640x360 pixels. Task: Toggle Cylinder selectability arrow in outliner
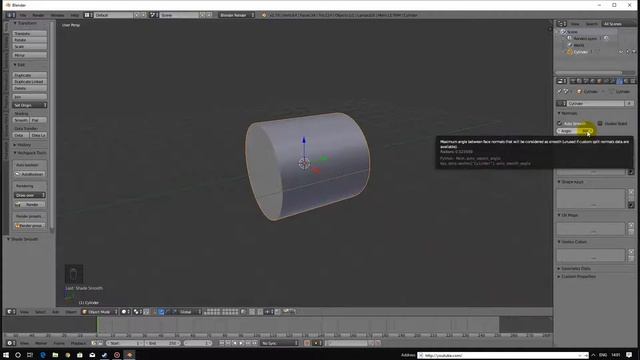pos(627,52)
